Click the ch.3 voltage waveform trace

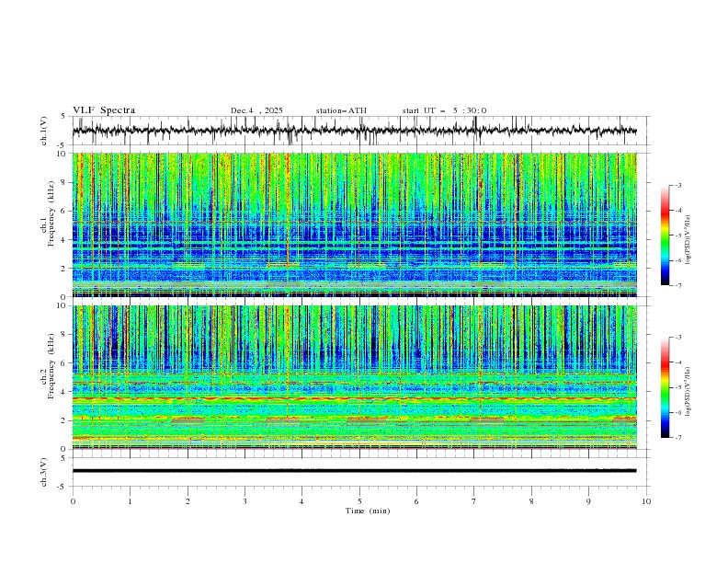point(354,471)
